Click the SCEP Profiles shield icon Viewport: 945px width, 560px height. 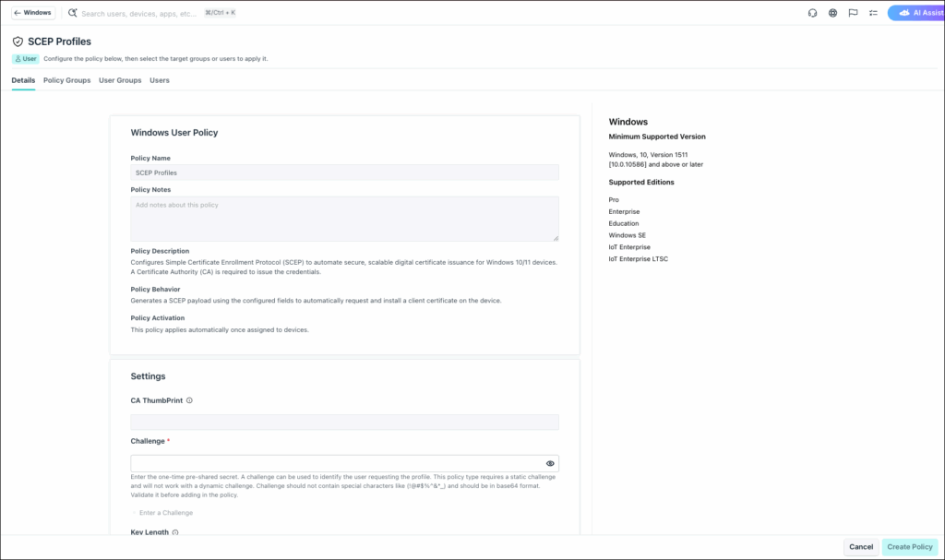18,42
